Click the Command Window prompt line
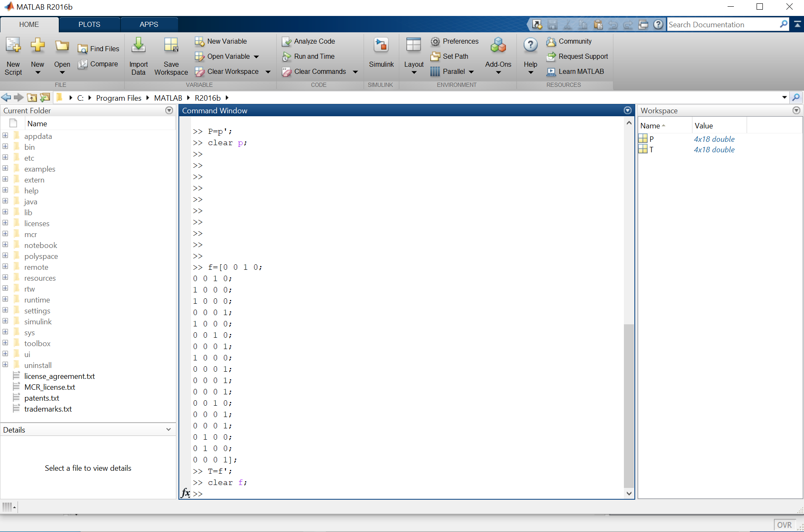The width and height of the screenshot is (804, 532). 407,493
